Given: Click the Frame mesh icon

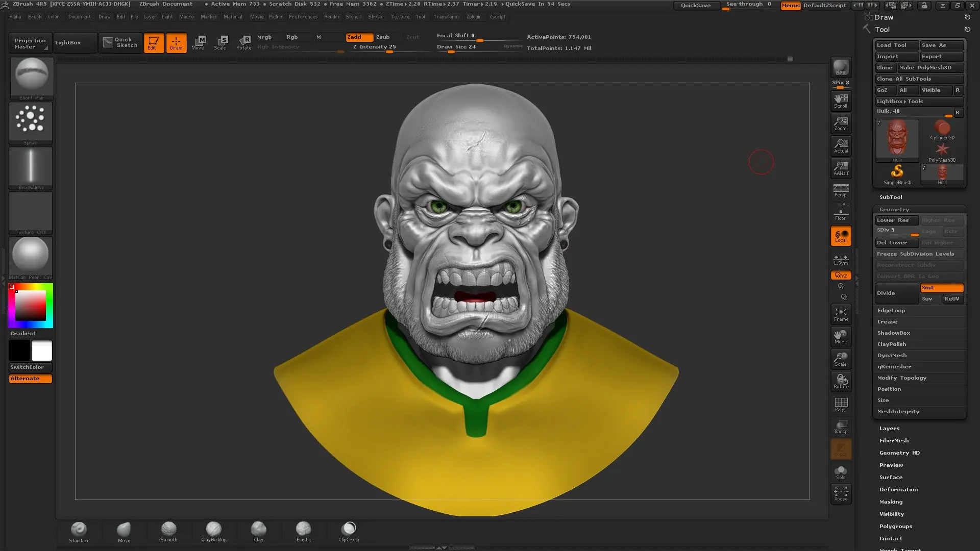Looking at the screenshot, I should click(841, 314).
